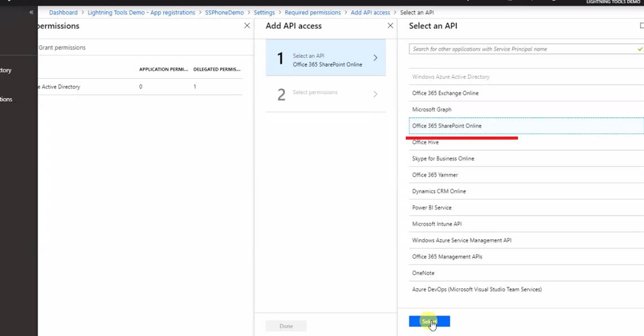Click Grant permissions command
Image resolution: width=644 pixels, height=336 pixels.
tap(62, 48)
